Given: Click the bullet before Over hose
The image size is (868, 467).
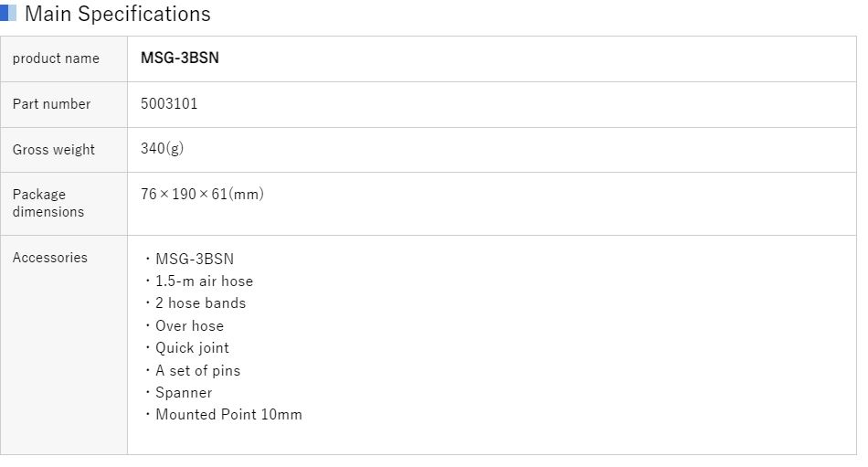Looking at the screenshot, I should click(148, 326).
